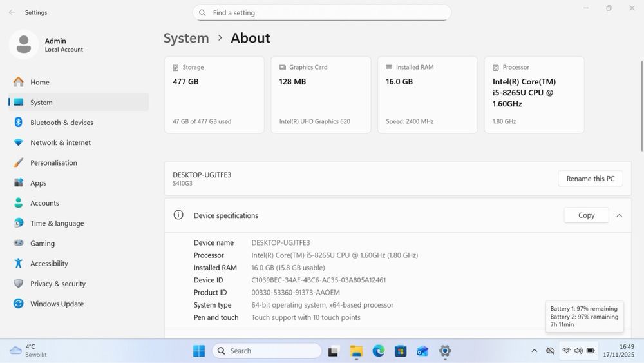Viewport: 644px width, 363px height.
Task: Launch File Explorer from taskbar
Action: coord(356,351)
